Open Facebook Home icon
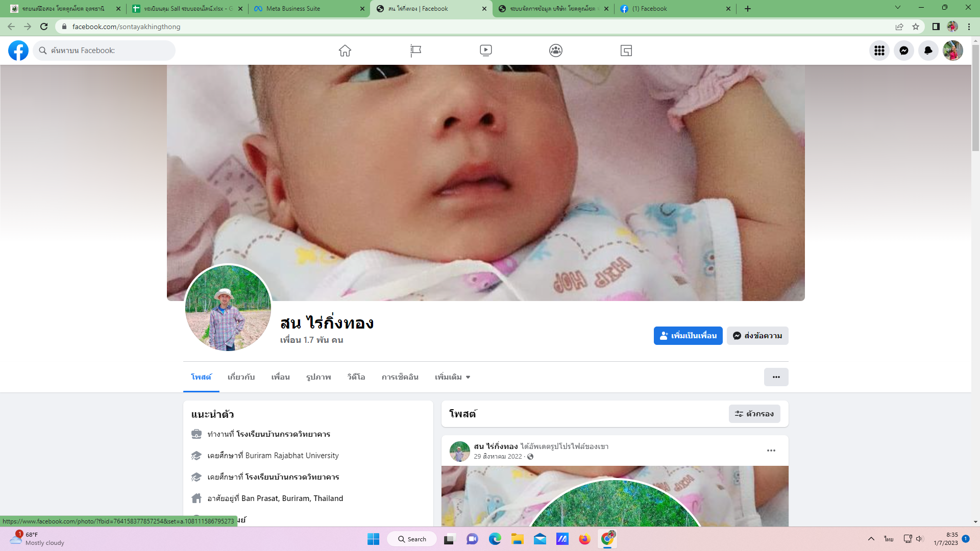This screenshot has width=980, height=551. pos(345,51)
